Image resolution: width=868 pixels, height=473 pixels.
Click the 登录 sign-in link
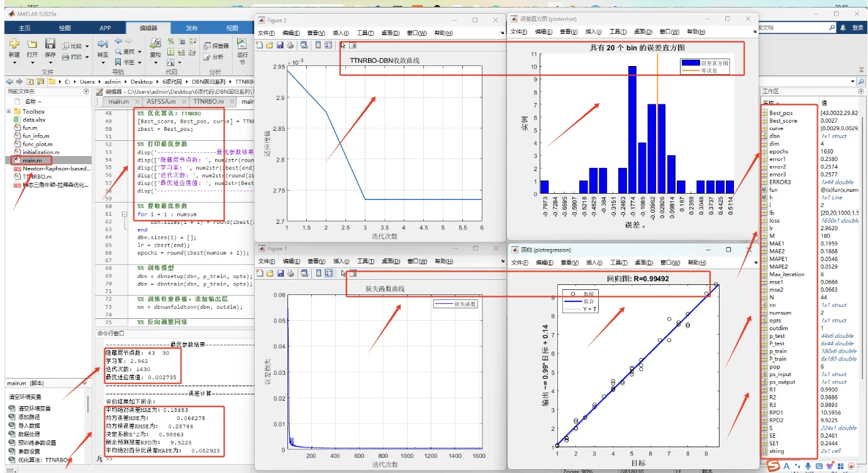pyautogui.click(x=858, y=28)
